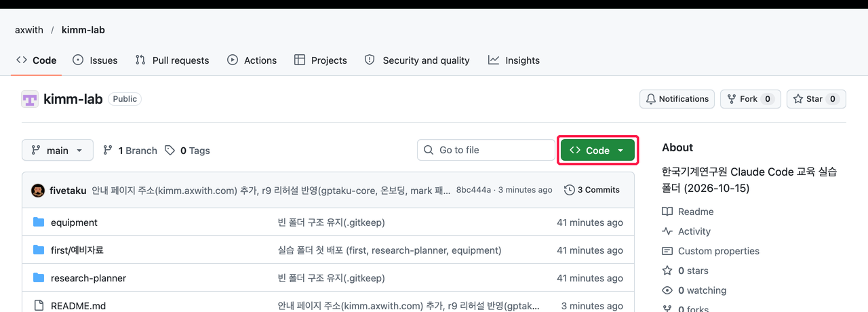Open the Projects tab
The width and height of the screenshot is (868, 312).
pyautogui.click(x=321, y=60)
